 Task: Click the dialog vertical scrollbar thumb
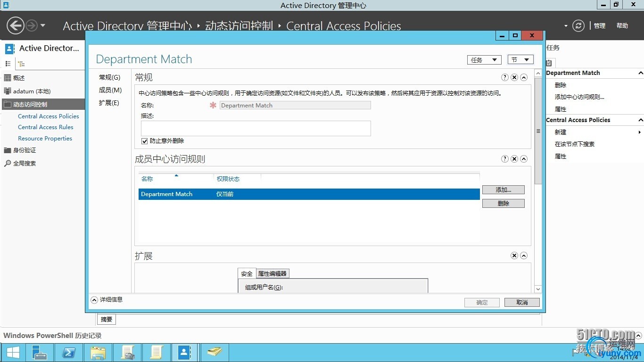click(x=538, y=131)
